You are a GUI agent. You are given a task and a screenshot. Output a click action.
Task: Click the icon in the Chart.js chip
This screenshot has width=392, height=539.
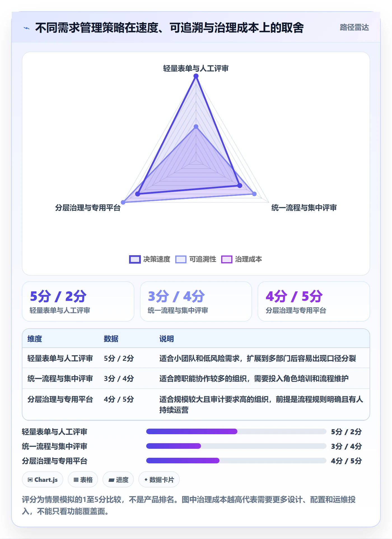point(30,480)
